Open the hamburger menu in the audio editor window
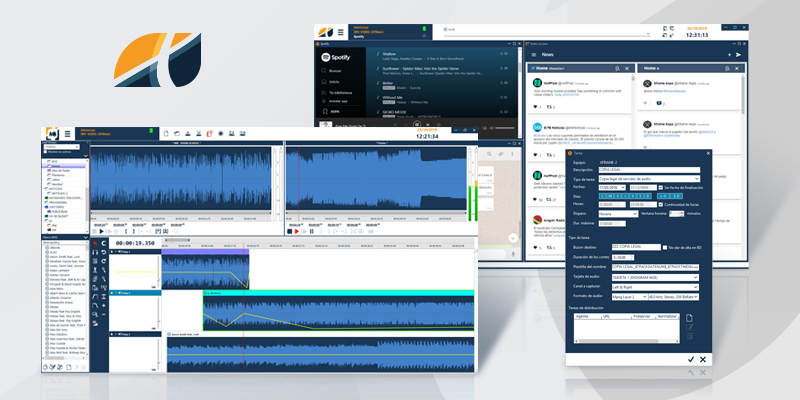The width and height of the screenshot is (800, 400). point(67,134)
